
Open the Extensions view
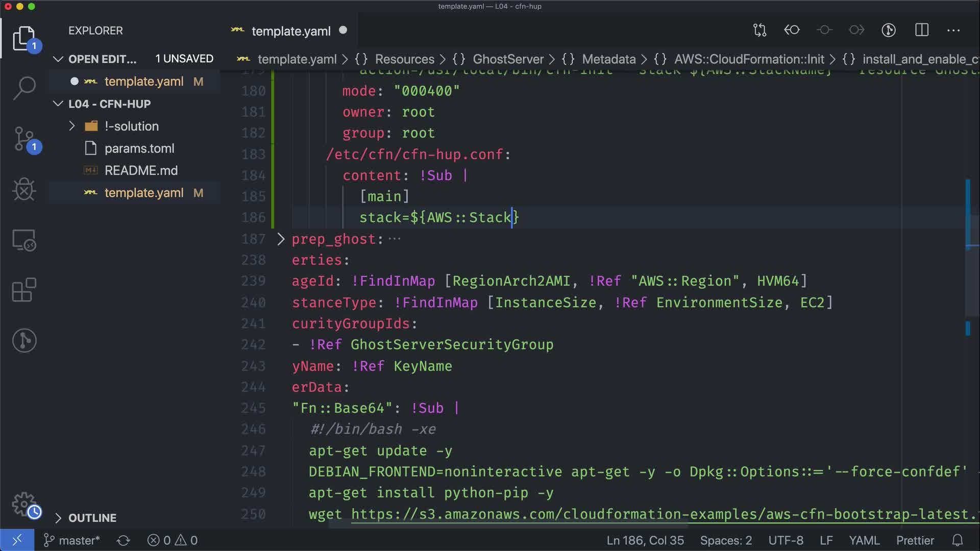pyautogui.click(x=24, y=290)
